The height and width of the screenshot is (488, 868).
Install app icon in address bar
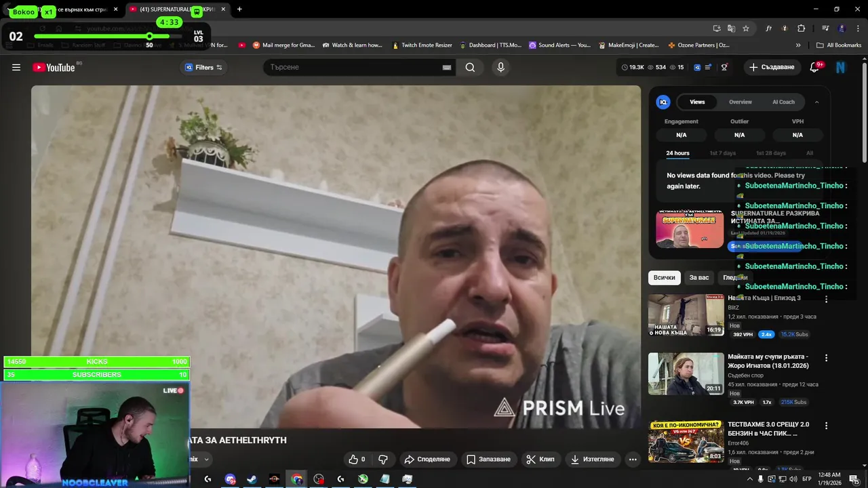point(717,28)
